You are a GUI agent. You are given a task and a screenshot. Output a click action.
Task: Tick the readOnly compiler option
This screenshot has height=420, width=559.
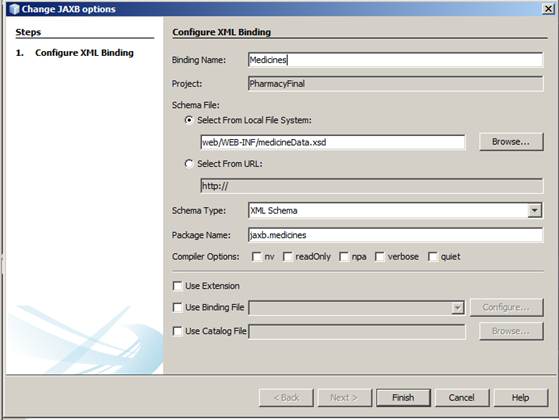click(287, 257)
